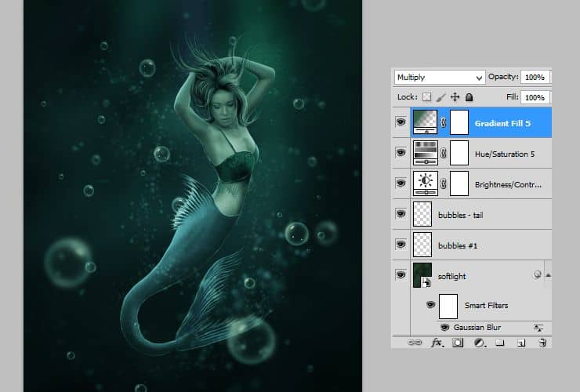The height and width of the screenshot is (392, 580).
Task: Create a new layer
Action: [520, 343]
